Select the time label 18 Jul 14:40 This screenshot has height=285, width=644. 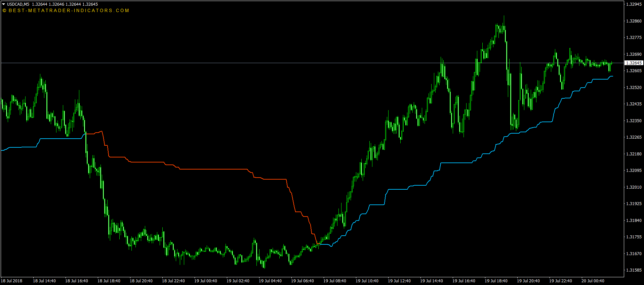[x=44, y=281]
